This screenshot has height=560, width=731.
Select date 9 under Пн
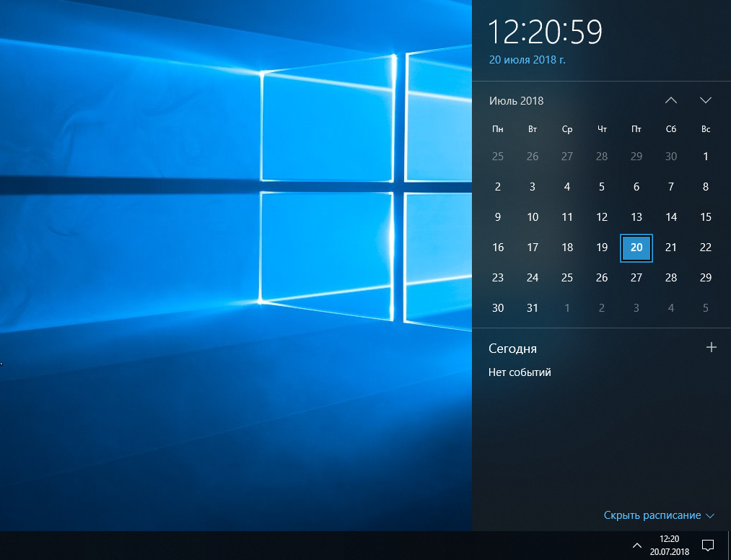coord(497,217)
